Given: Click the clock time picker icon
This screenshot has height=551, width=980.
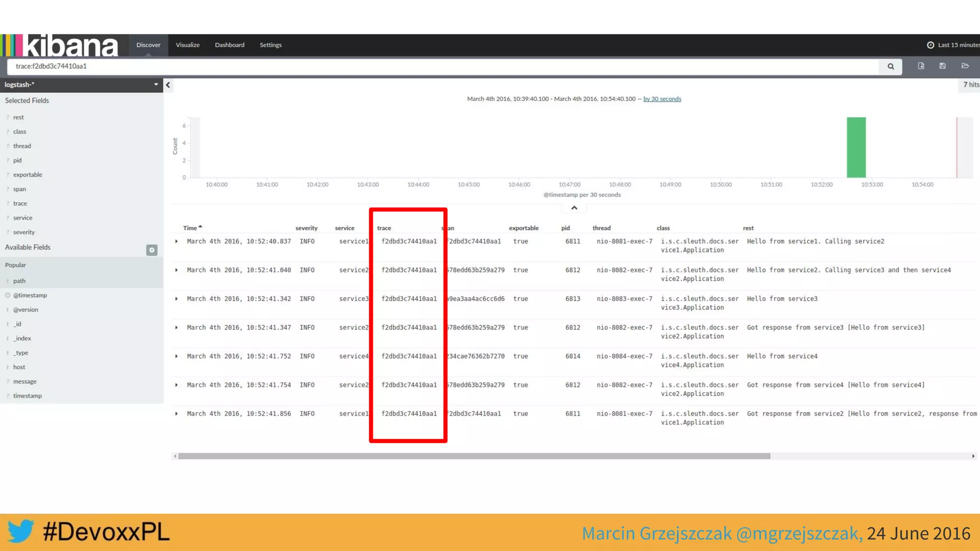Looking at the screenshot, I should (930, 45).
